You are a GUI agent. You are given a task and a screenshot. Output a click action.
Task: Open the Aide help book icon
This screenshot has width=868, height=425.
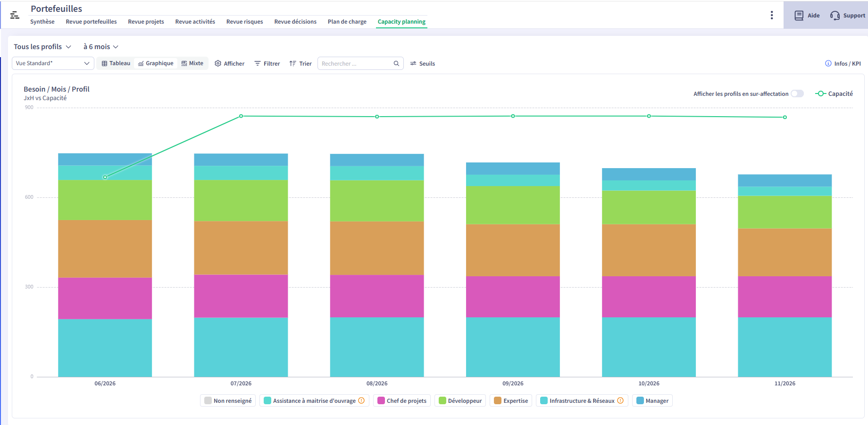(799, 16)
